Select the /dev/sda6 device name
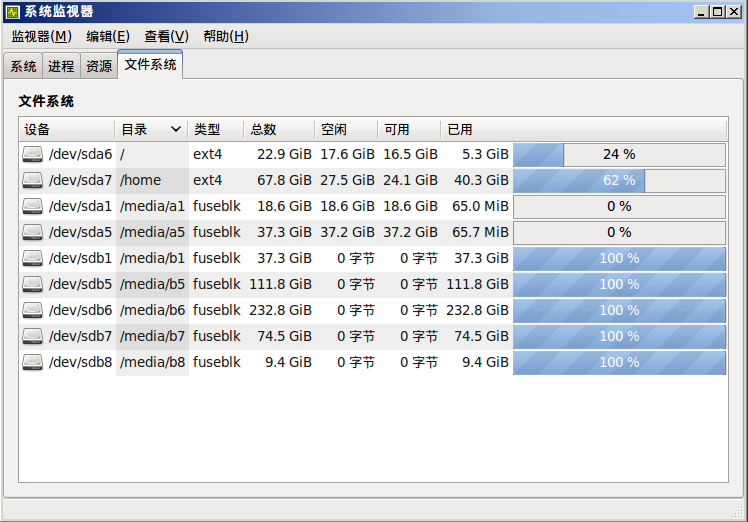Image resolution: width=748 pixels, height=522 pixels. pos(80,154)
